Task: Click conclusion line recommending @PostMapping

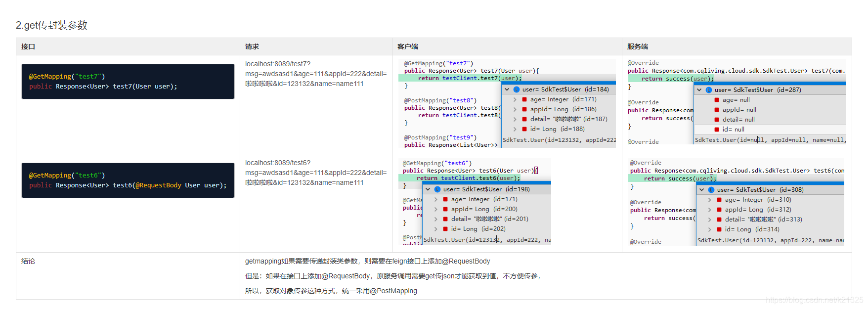Action: click(331, 291)
